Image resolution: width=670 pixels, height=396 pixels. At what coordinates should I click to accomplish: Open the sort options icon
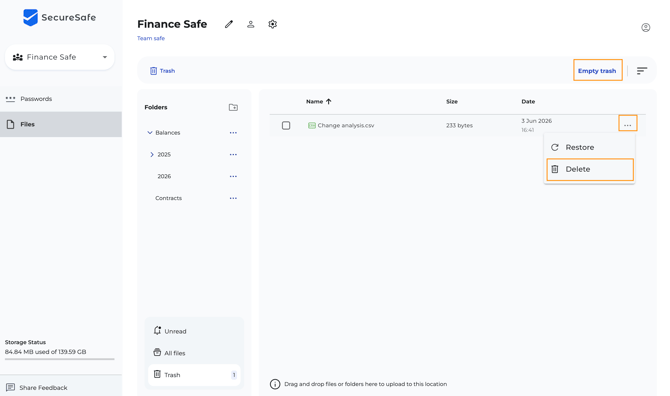642,71
